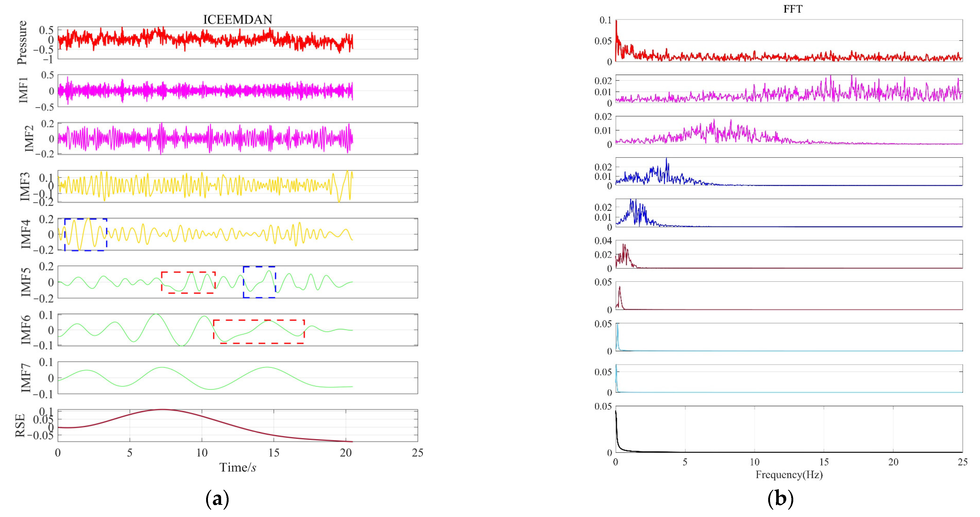This screenshot has height=517, width=980.
Task: Select the magenta IMF1 time signal plot
Action: click(x=205, y=90)
